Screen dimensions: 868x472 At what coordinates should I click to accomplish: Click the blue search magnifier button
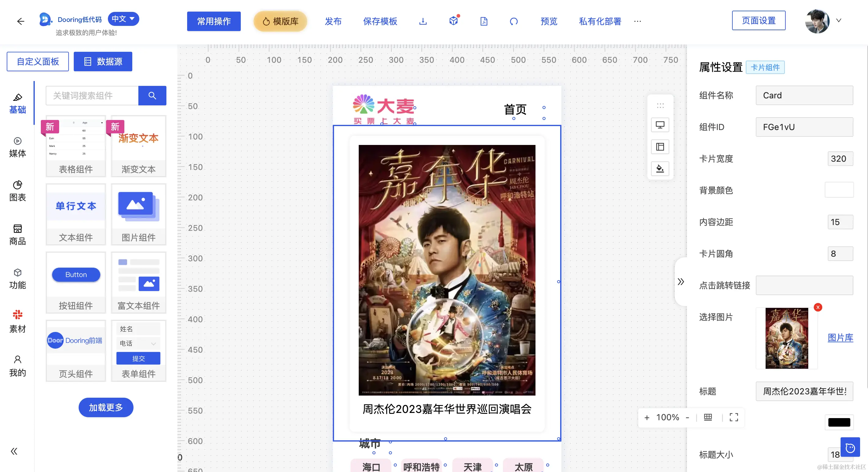tap(152, 95)
